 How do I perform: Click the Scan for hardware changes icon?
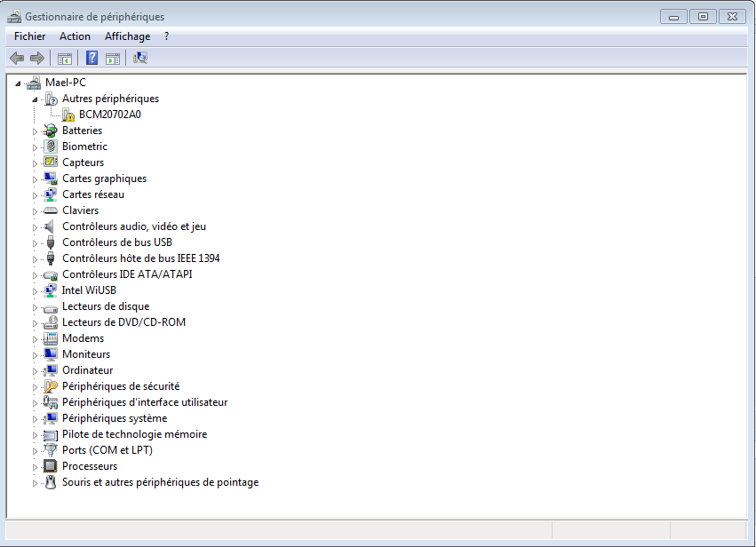tap(139, 58)
